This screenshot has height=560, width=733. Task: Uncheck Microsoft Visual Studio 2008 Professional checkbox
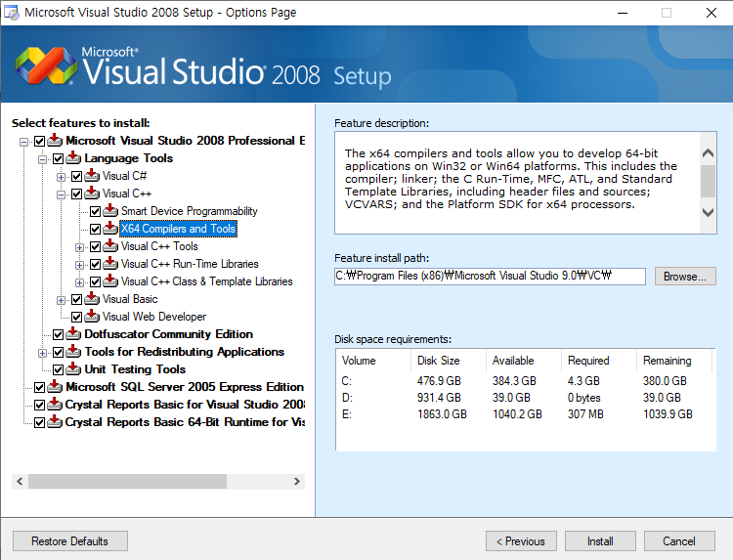point(40,141)
